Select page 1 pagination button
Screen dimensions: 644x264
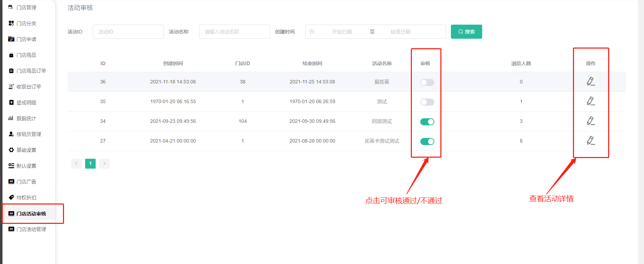tap(90, 164)
